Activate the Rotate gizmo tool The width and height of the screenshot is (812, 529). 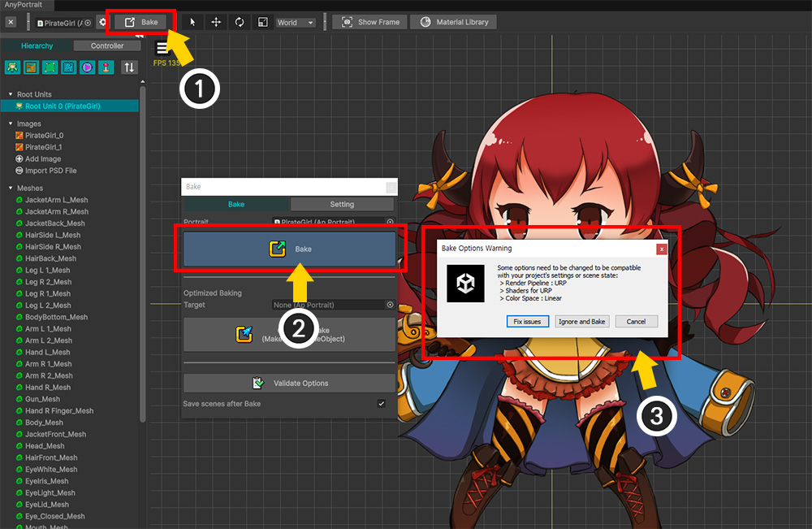click(240, 22)
